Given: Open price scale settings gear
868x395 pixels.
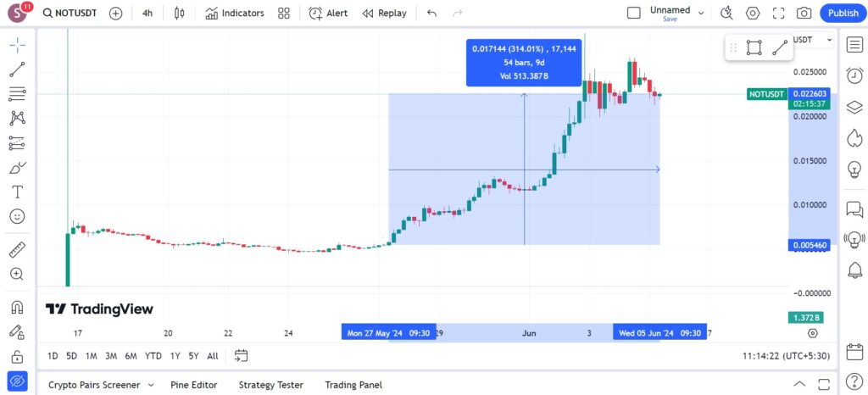Looking at the screenshot, I should [813, 333].
